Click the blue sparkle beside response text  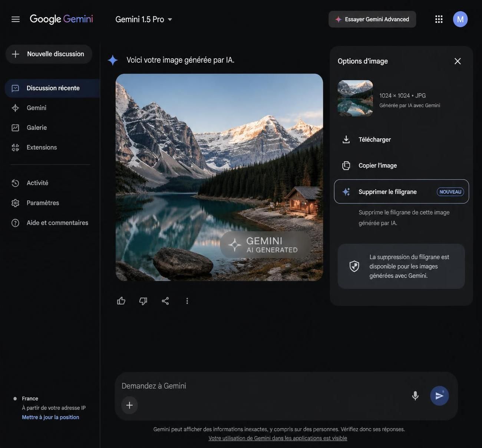(113, 60)
